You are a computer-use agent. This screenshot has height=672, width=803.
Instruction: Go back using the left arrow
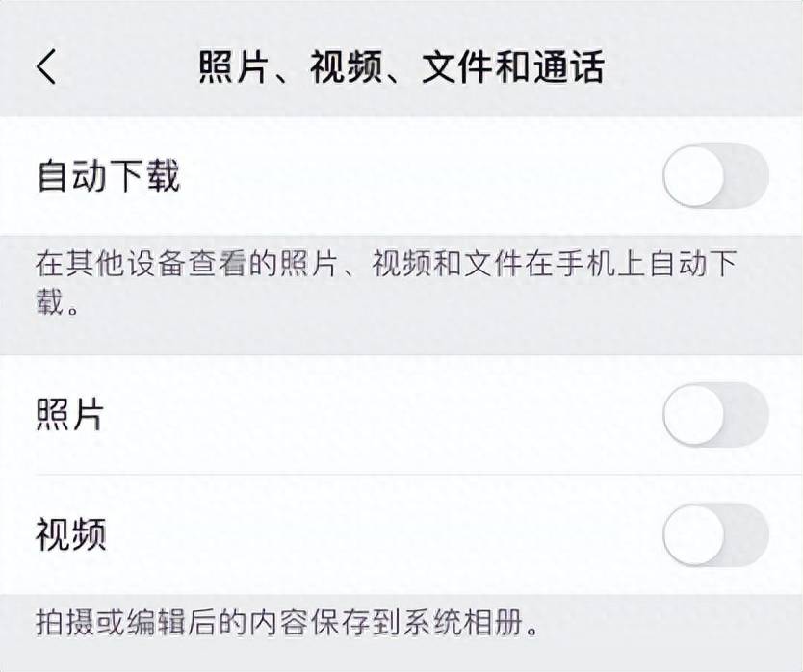pyautogui.click(x=46, y=67)
